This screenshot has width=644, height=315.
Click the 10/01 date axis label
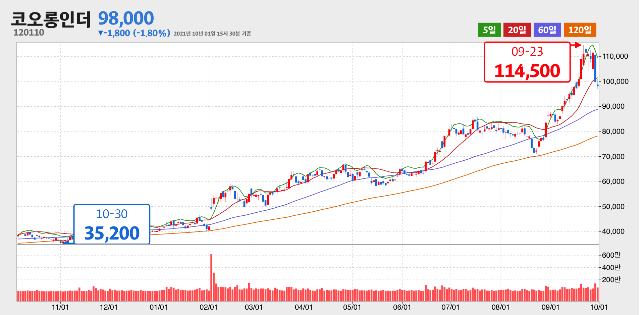point(599,307)
